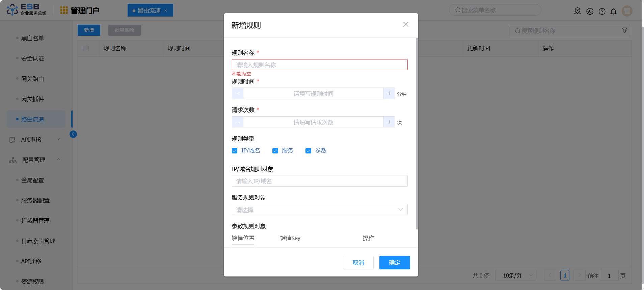Image resolution: width=644 pixels, height=290 pixels.
Task: Select the 网关路由 sidebar menu item
Action: coord(32,79)
